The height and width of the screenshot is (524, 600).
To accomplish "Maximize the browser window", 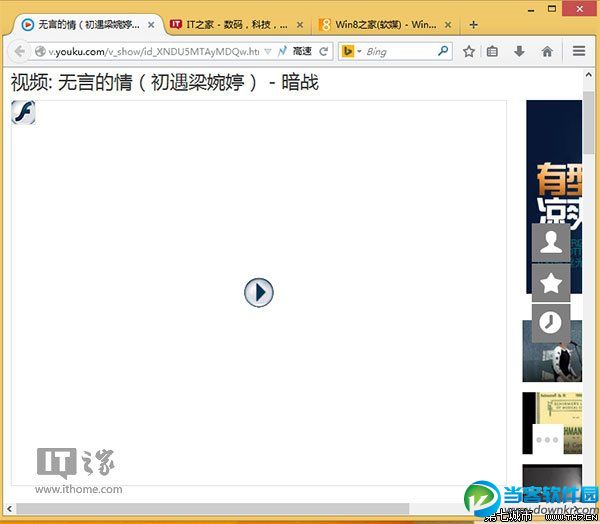I will click(x=552, y=8).
